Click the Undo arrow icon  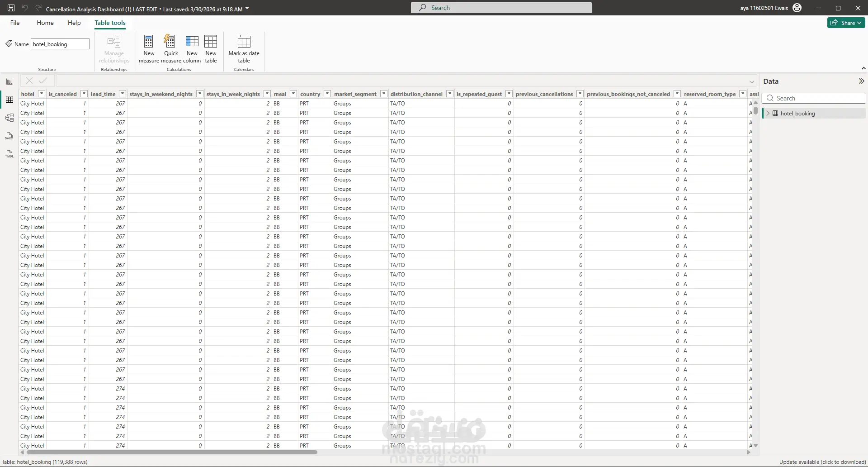click(25, 8)
